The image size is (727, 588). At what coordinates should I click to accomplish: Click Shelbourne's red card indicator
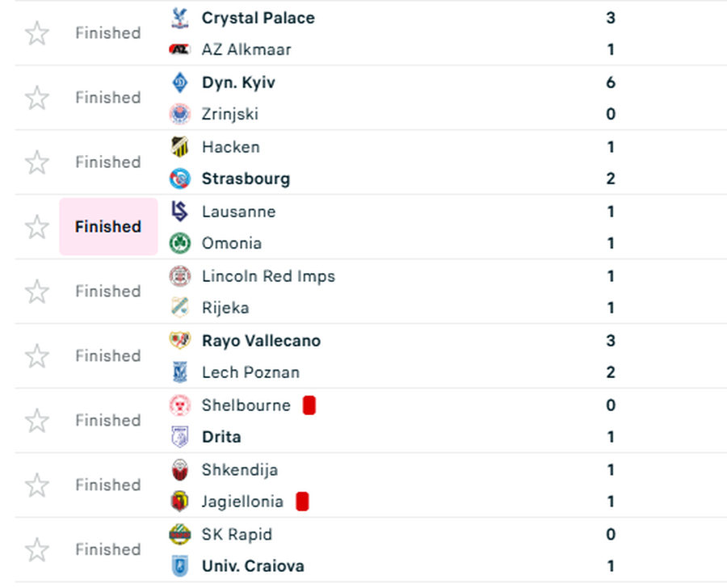point(309,405)
